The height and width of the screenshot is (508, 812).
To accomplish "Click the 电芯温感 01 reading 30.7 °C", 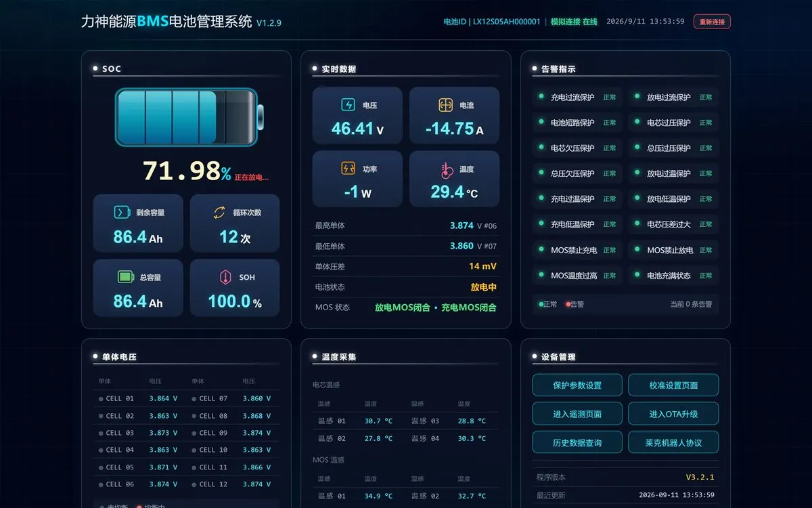I will coord(378,421).
